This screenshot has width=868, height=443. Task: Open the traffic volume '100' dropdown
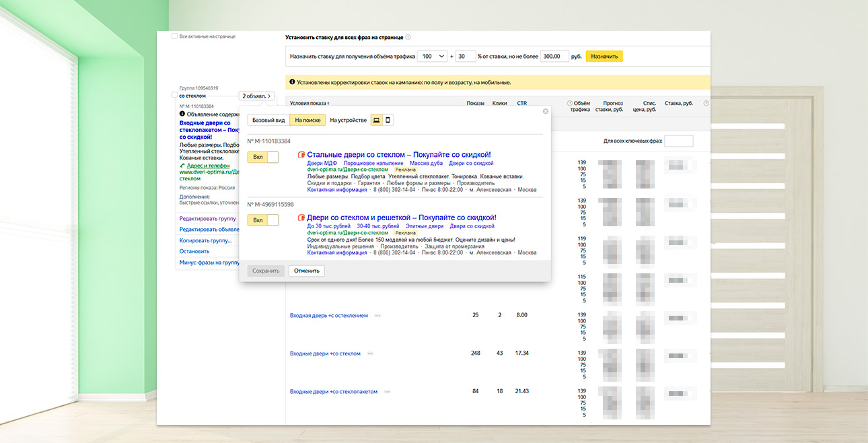[x=432, y=57]
